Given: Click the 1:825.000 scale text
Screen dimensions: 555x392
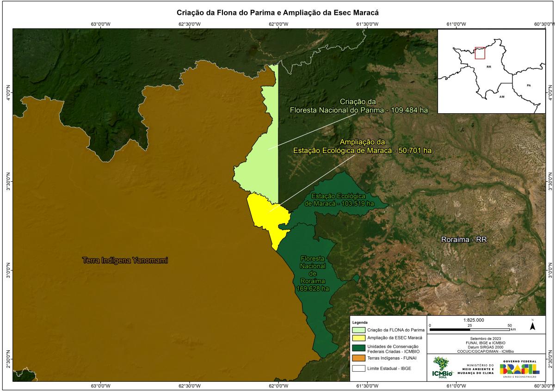Looking at the screenshot, I should pyautogui.click(x=473, y=320).
